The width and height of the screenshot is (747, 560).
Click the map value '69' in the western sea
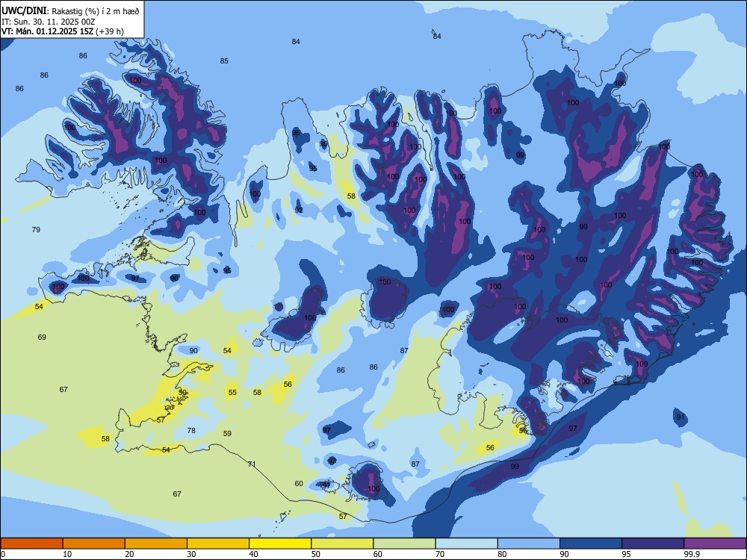tap(42, 337)
